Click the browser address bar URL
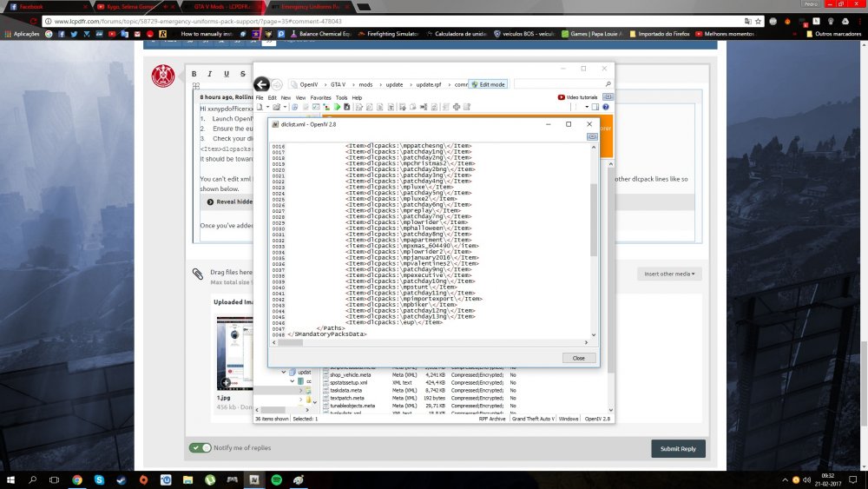This screenshot has width=868, height=489. point(198,21)
